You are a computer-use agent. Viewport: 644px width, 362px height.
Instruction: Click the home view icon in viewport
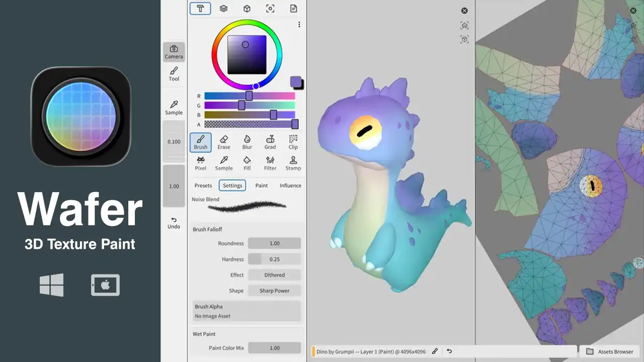click(464, 25)
